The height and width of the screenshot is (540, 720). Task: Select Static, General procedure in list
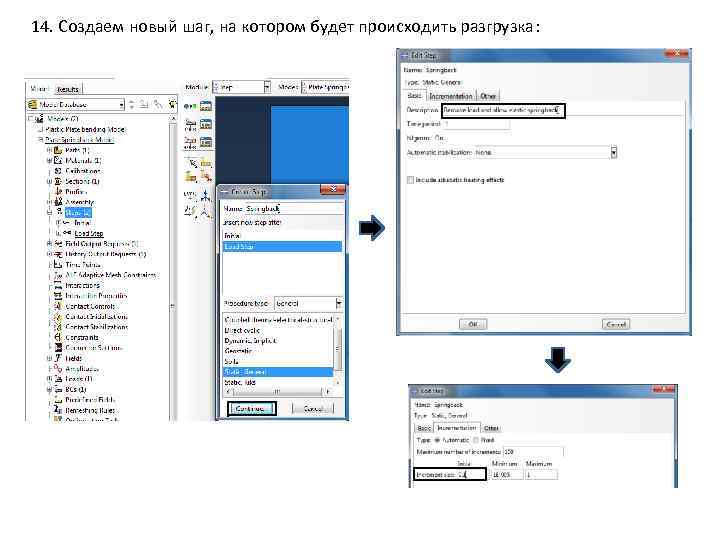pos(278,371)
